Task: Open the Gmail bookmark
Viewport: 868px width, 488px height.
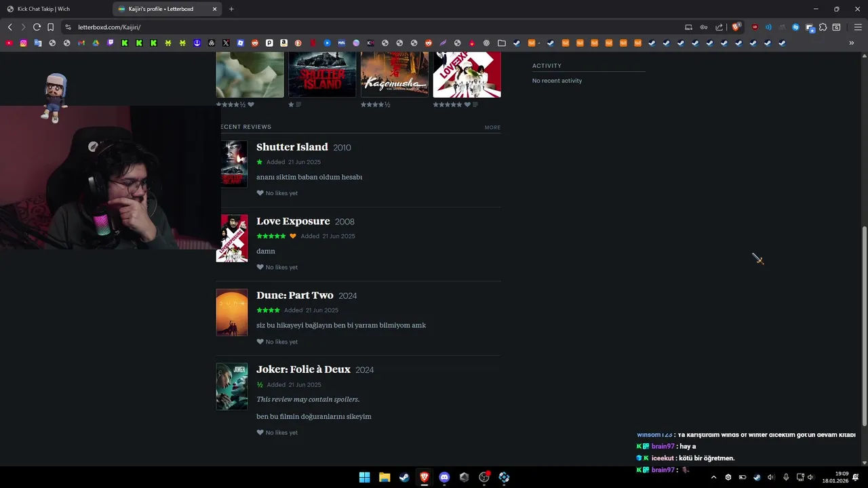Action: (81, 43)
